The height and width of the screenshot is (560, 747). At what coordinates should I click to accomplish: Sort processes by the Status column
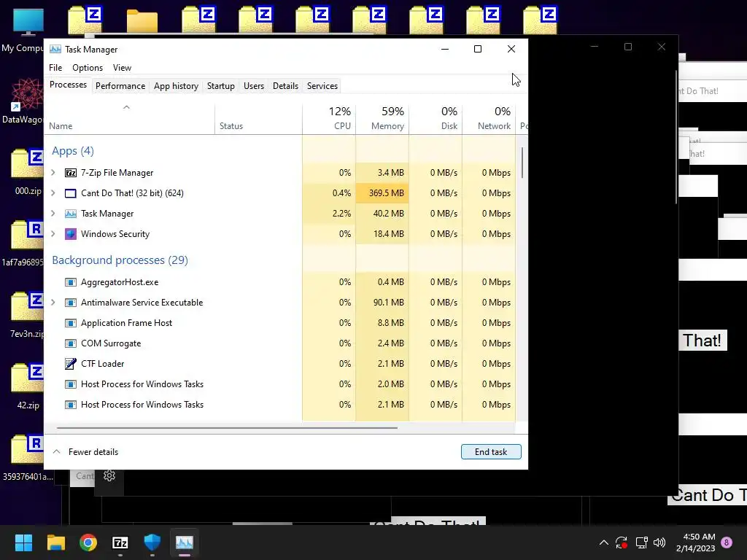click(258, 119)
